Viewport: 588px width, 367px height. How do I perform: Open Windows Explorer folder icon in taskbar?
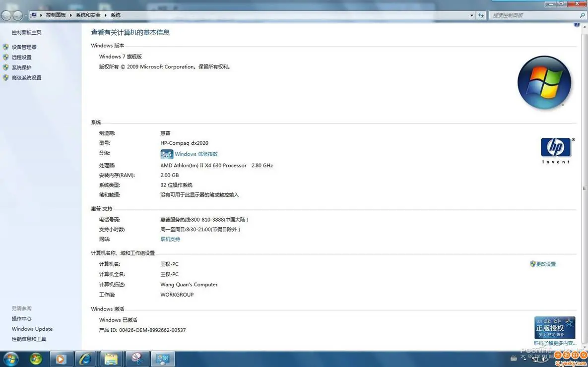click(x=111, y=359)
